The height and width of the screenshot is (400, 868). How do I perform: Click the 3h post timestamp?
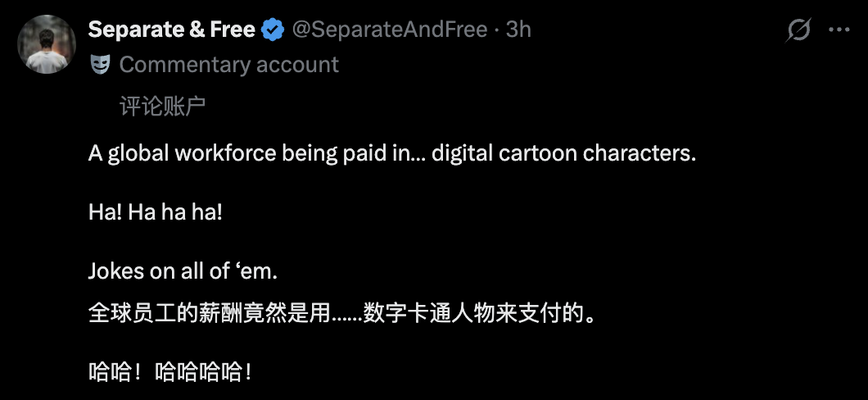518,30
